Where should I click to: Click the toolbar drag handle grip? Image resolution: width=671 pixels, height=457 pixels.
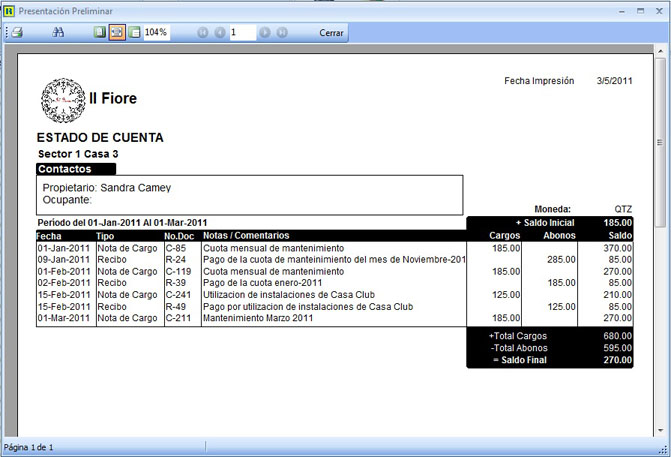5,33
